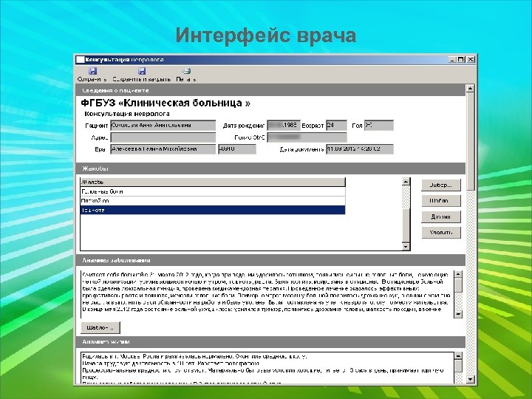Click the empty Адрес field
This screenshot has width=532, height=399.
[163, 137]
